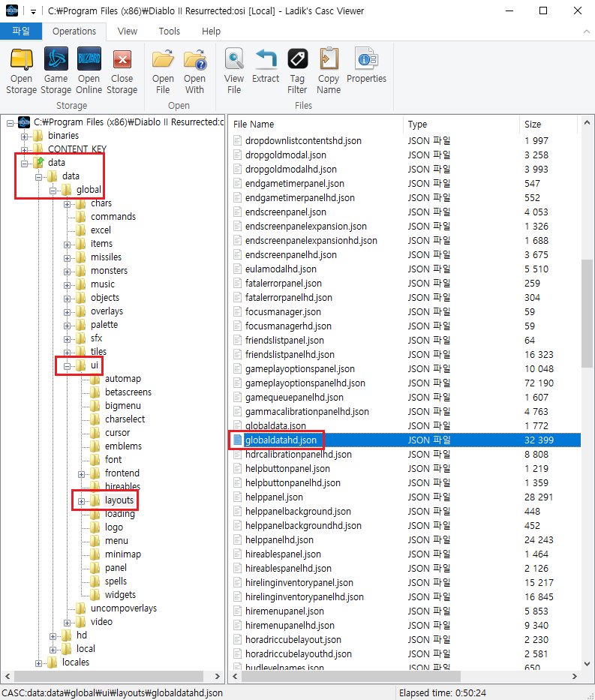Extract the selected file via ribbon
Viewport: 595px width, 700px height.
[x=266, y=65]
